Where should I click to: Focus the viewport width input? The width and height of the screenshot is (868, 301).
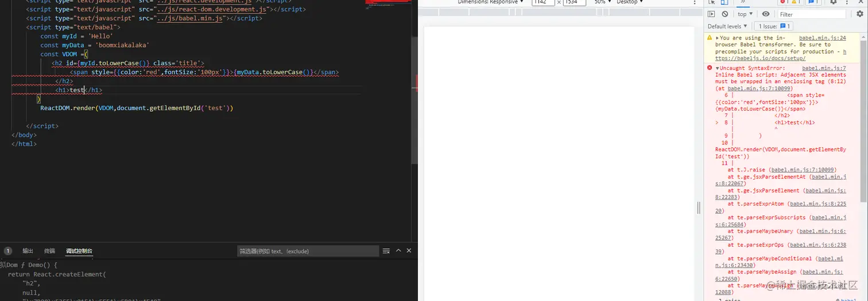click(x=543, y=2)
